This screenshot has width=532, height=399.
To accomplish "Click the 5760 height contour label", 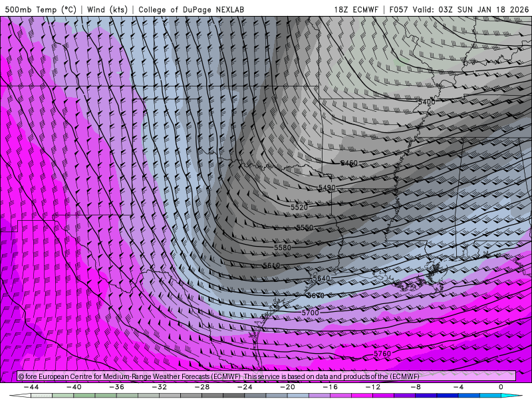I will (382, 354).
